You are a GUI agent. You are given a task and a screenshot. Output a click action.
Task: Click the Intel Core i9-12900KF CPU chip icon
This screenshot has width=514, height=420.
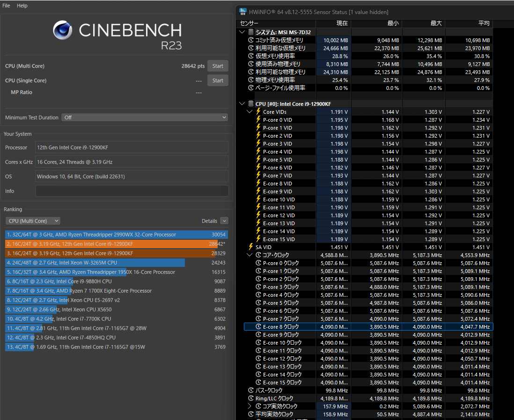251,104
